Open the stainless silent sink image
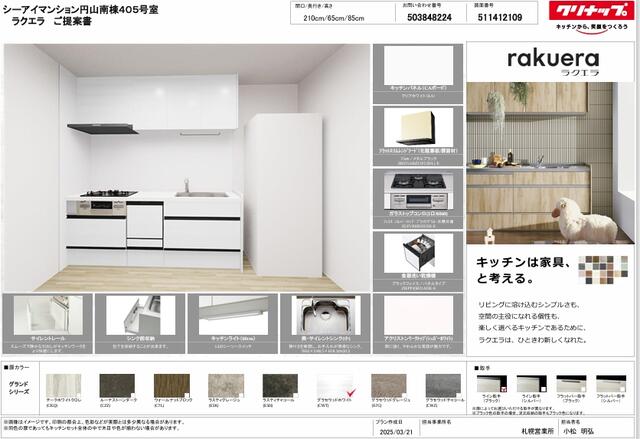Screen dimensions: 640x439 (x=326, y=315)
